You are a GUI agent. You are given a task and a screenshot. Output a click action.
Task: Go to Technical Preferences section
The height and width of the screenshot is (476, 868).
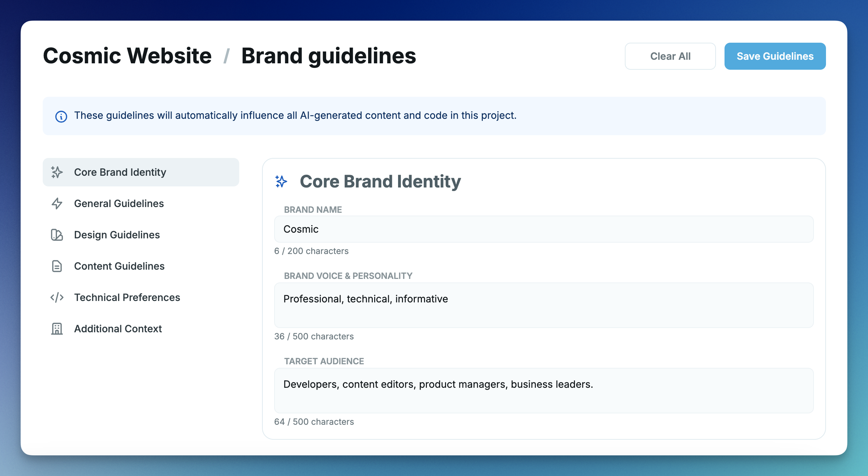coord(127,297)
